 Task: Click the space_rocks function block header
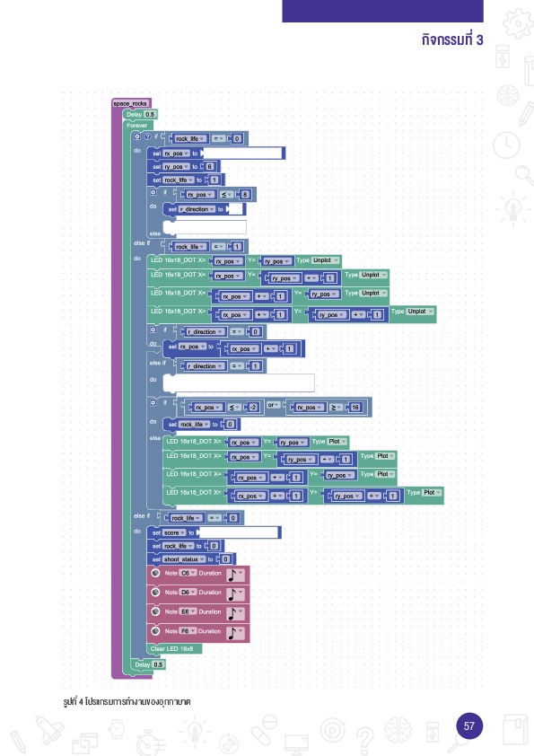[131, 103]
